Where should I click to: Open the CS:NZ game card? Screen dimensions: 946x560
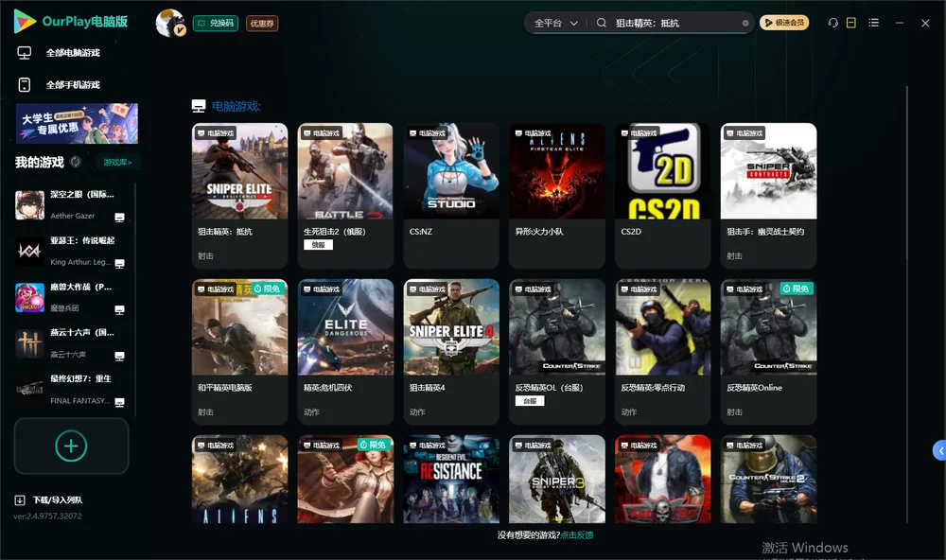click(x=451, y=196)
